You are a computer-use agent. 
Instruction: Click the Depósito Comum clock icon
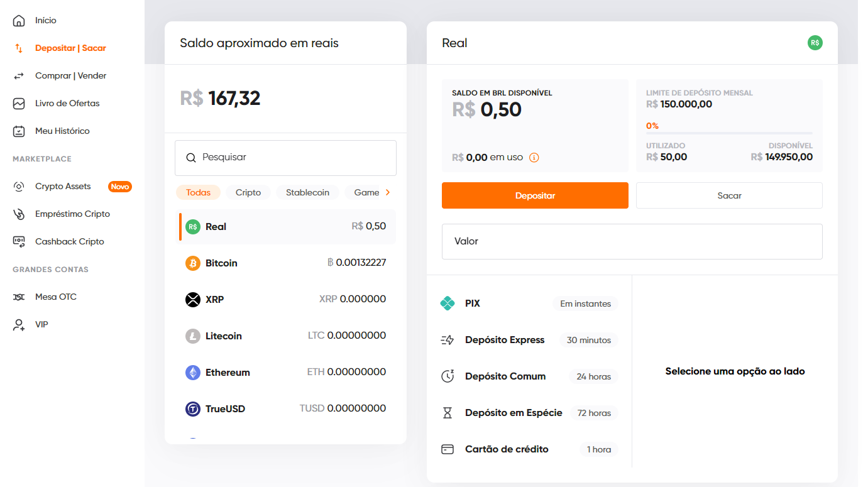point(448,376)
